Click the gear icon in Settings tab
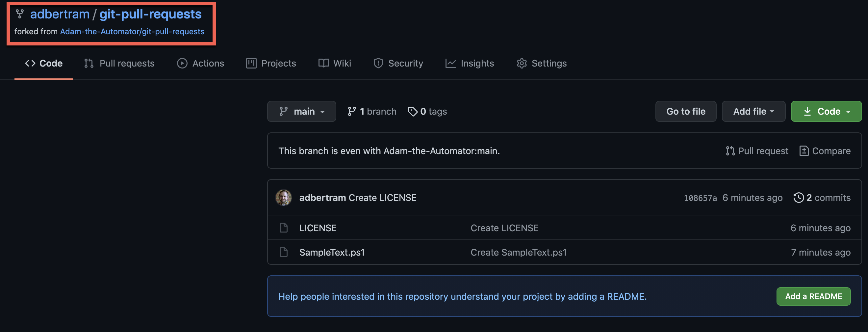This screenshot has height=332, width=868. (x=522, y=63)
